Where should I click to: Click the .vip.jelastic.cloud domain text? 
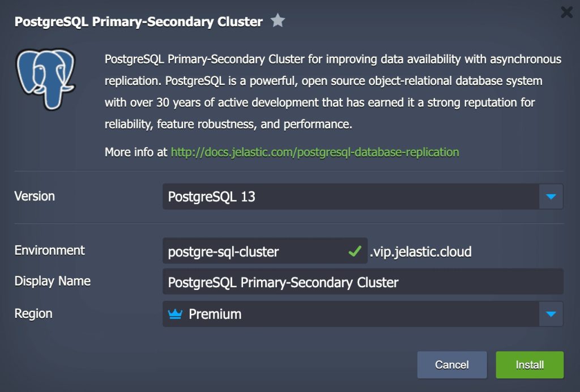point(421,252)
